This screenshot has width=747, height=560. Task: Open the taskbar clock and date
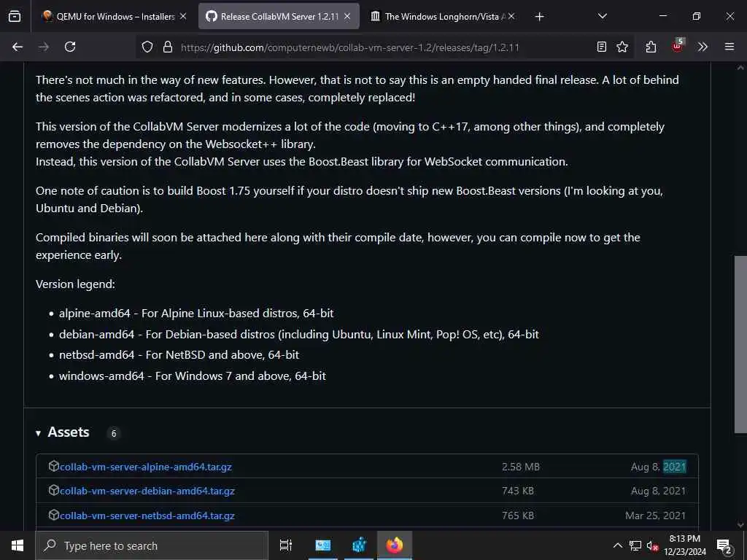685,545
